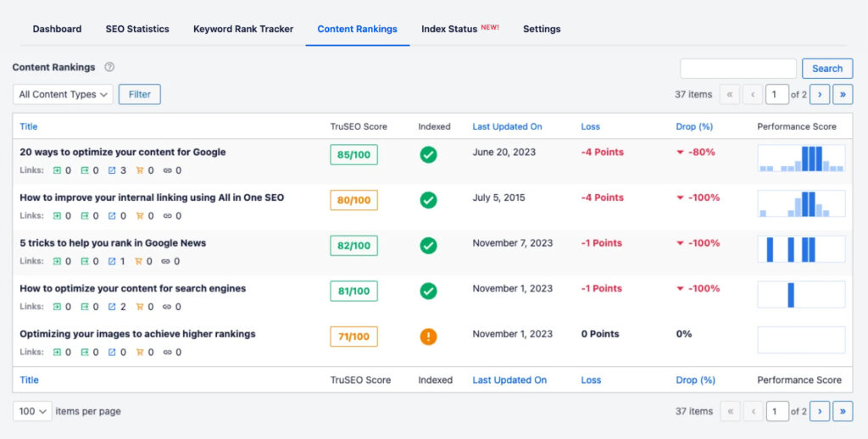Click chain link icon in 20 ways row

167,170
